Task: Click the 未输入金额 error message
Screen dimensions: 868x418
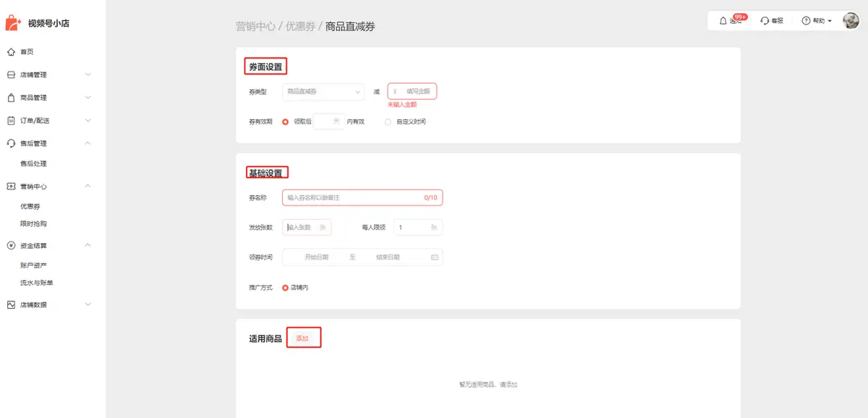Action: pyautogui.click(x=402, y=105)
